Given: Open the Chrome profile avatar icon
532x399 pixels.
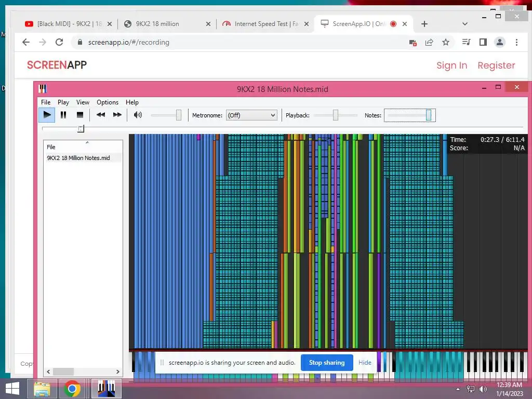Looking at the screenshot, I should click(x=499, y=42).
